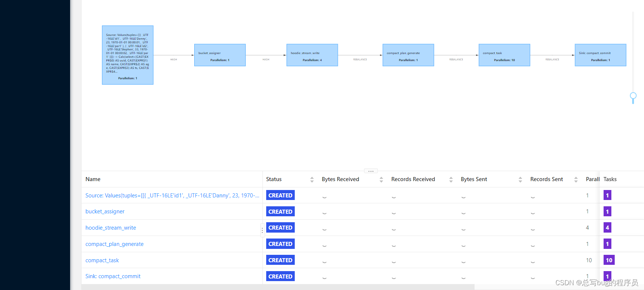
Task: Select the compact_plan_generate graph node
Action: [x=408, y=55]
